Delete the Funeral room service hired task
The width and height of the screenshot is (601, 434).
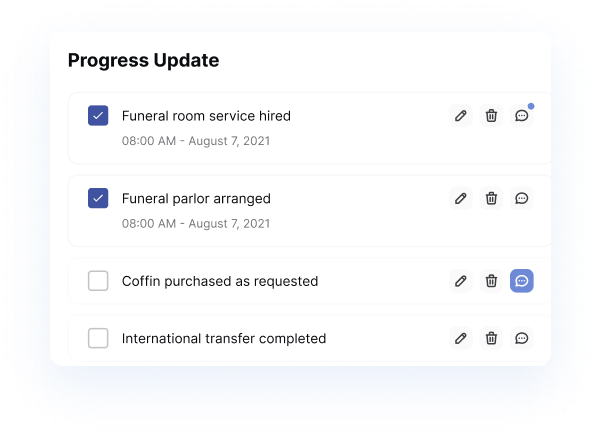[x=491, y=116]
